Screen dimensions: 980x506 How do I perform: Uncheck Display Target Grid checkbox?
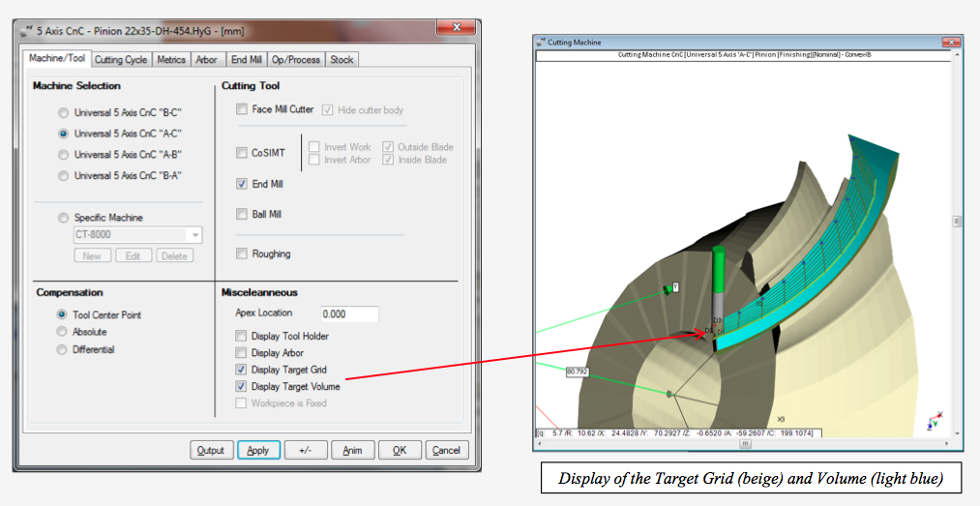pyautogui.click(x=241, y=370)
